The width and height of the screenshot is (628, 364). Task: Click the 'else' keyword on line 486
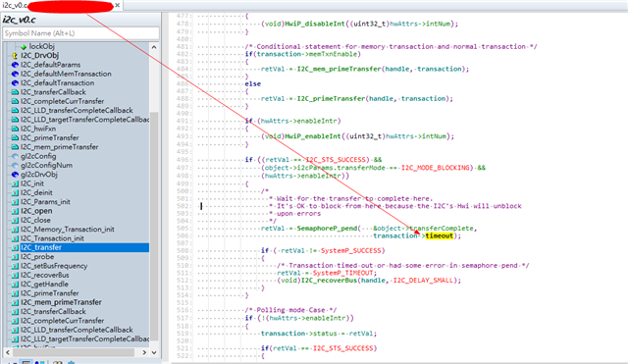click(253, 83)
